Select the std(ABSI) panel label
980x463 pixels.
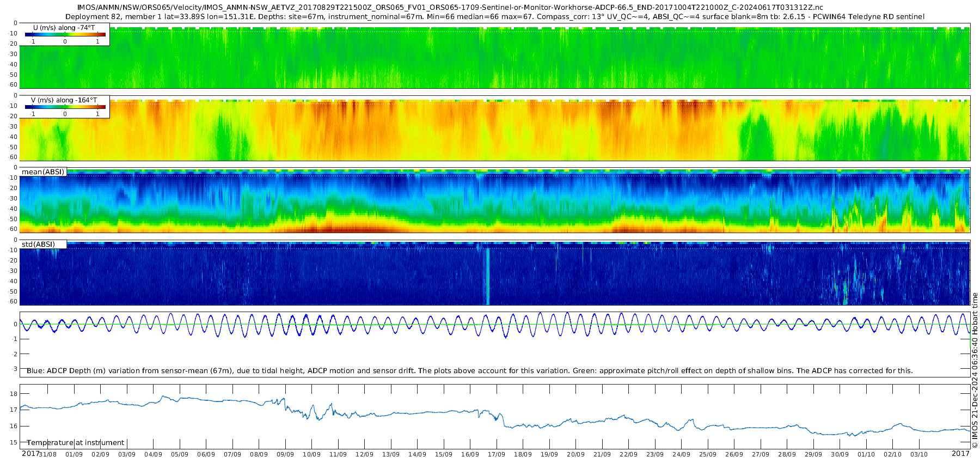38,244
